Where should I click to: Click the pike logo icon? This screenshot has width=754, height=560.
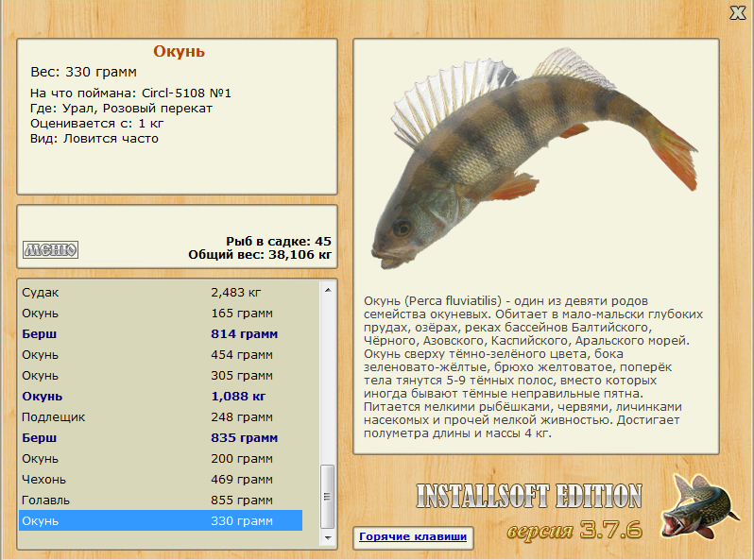(x=699, y=507)
